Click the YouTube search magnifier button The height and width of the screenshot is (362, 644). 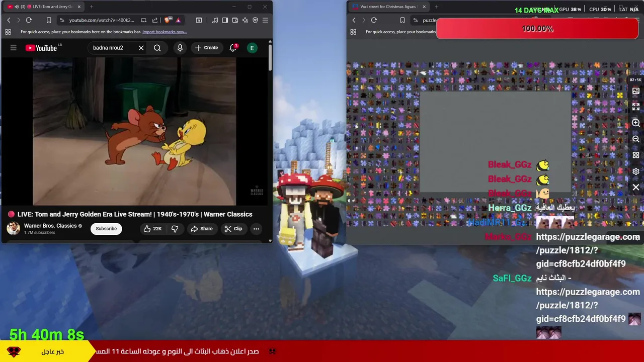tap(157, 48)
